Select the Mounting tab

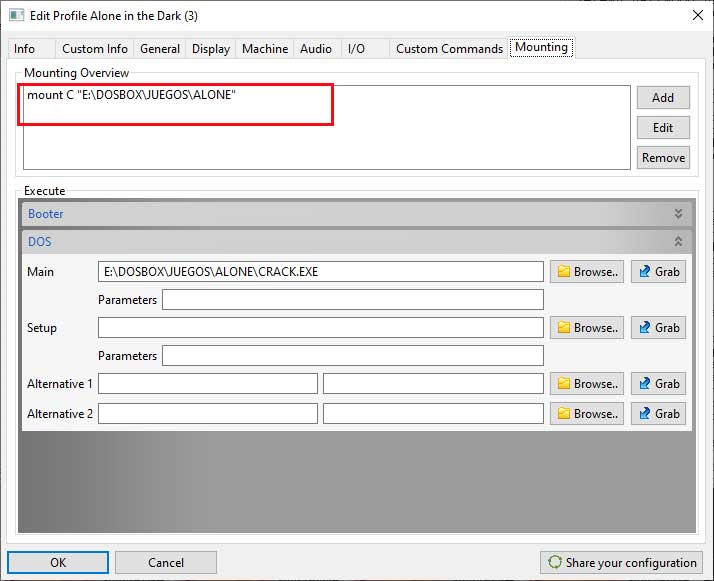tap(541, 47)
